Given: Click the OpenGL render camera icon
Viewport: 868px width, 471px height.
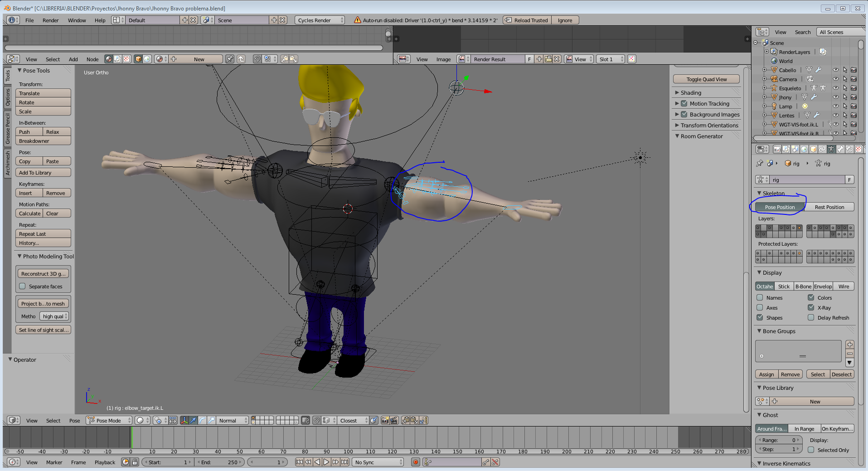Looking at the screenshot, I should coord(385,420).
